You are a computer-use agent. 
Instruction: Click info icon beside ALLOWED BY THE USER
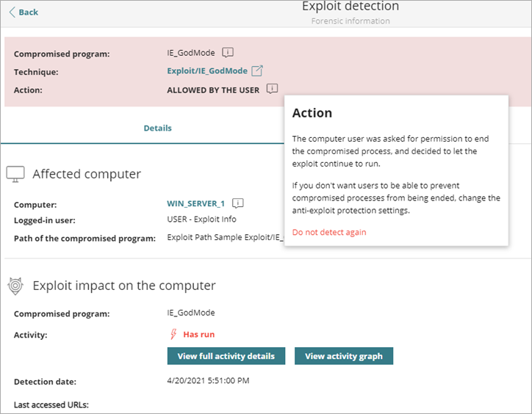coord(273,90)
